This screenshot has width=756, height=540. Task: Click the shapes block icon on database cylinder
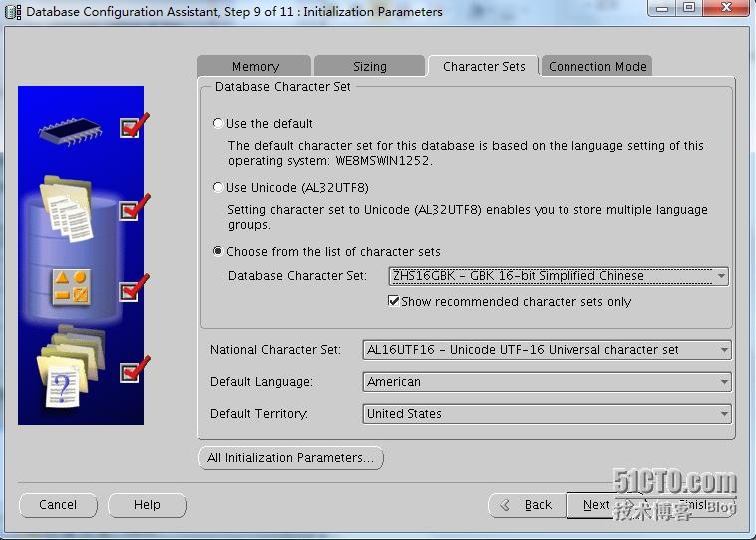tap(72, 288)
